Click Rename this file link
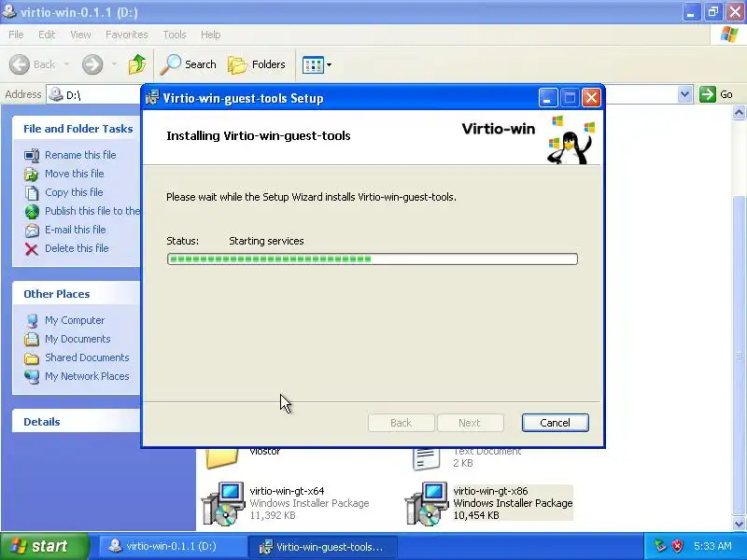Image resolution: width=747 pixels, height=560 pixels. 80,155
